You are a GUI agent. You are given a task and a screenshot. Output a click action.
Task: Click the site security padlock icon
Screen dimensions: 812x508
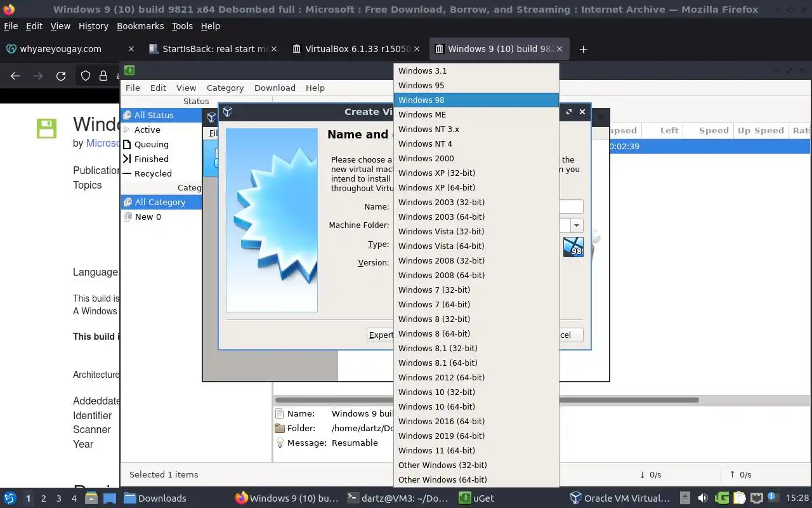pyautogui.click(x=103, y=76)
